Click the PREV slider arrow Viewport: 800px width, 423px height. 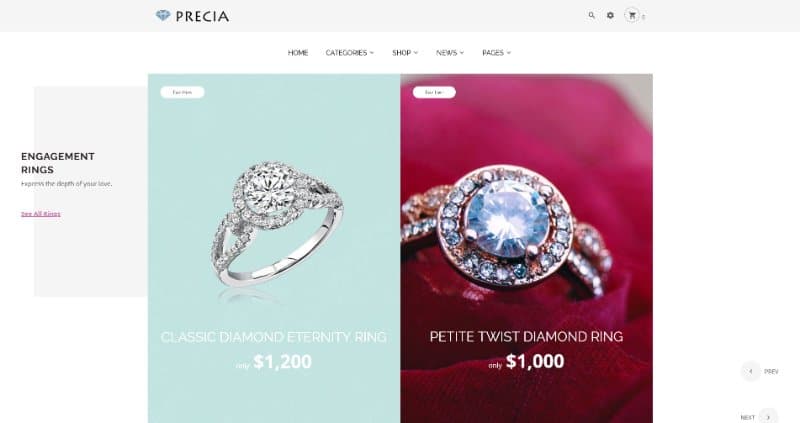point(751,371)
